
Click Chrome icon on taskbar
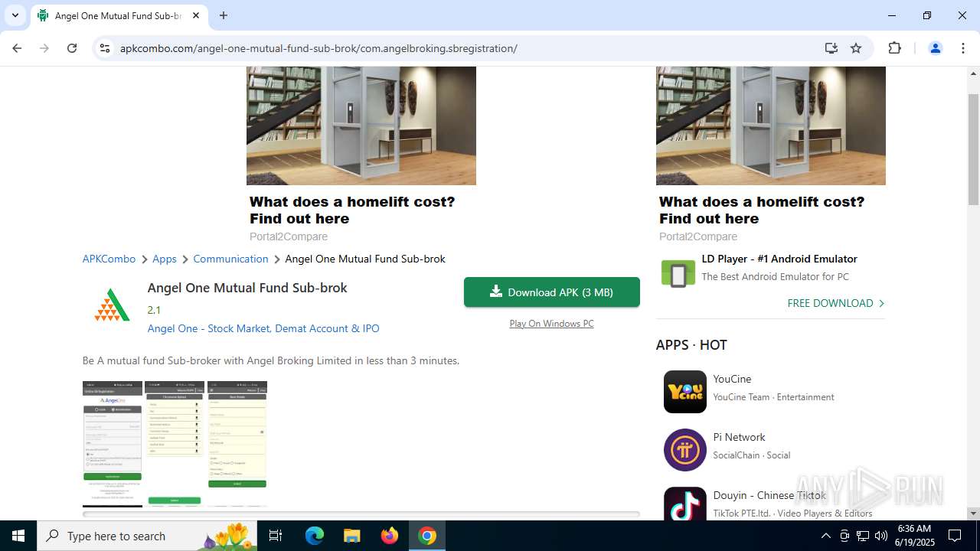tap(427, 536)
